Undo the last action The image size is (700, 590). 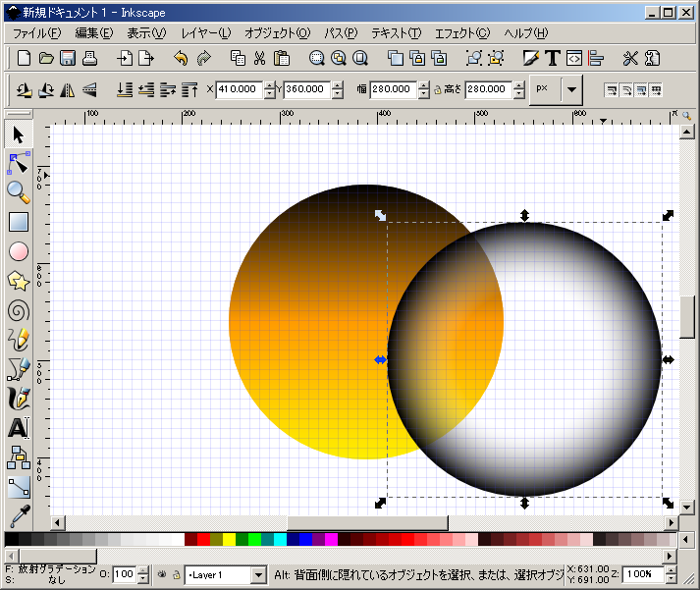pyautogui.click(x=181, y=59)
